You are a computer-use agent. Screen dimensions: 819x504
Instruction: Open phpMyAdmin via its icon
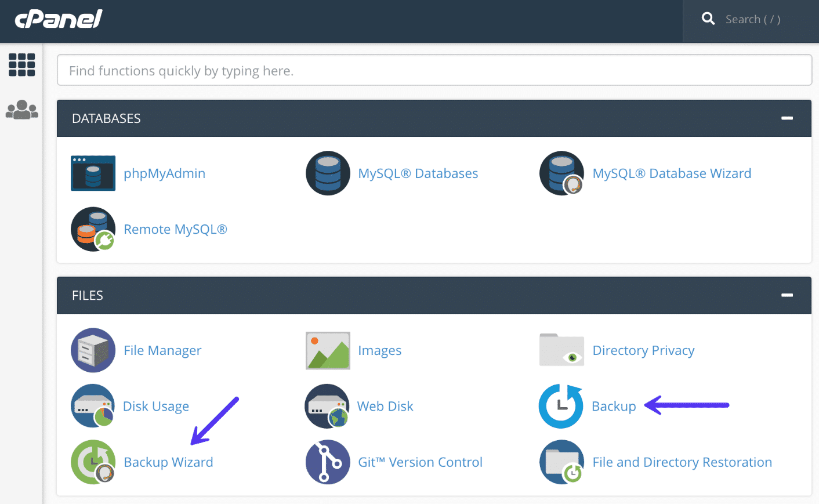pyautogui.click(x=93, y=173)
